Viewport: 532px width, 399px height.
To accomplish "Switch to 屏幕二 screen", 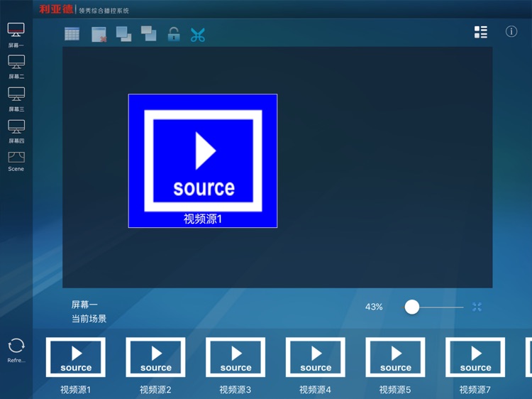I will (x=16, y=67).
